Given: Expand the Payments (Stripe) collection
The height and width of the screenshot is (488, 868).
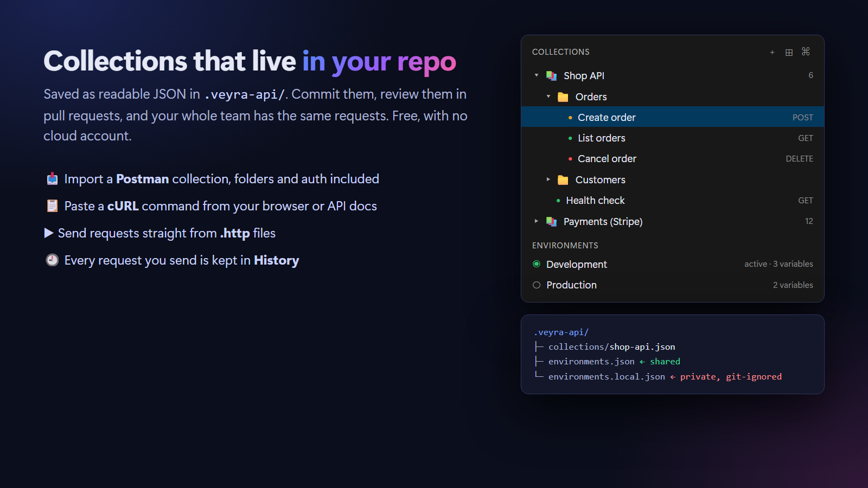Looking at the screenshot, I should 537,221.
